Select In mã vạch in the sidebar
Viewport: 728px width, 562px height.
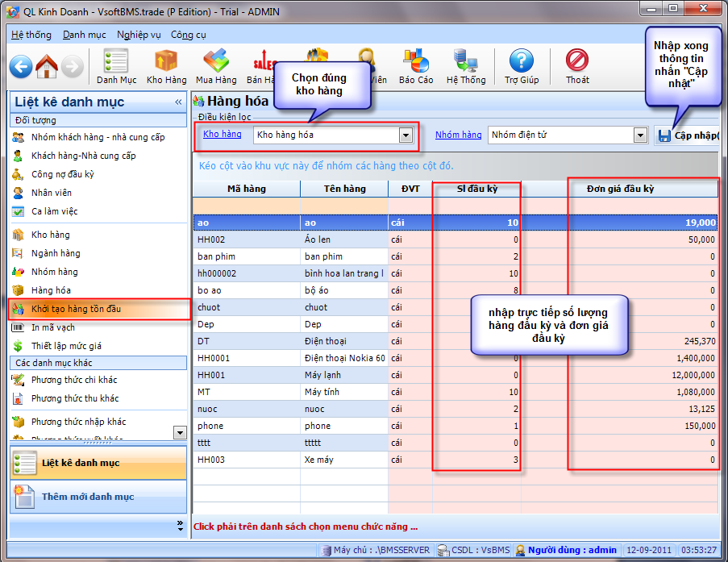coord(53,327)
